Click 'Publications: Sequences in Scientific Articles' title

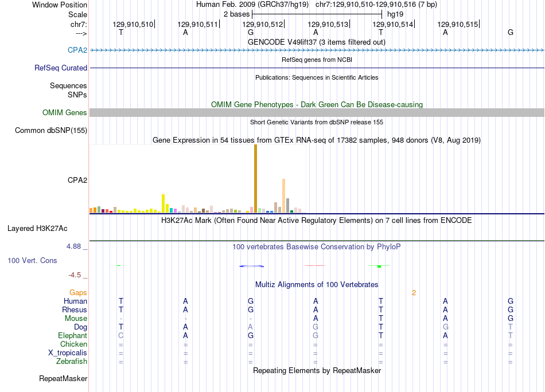tap(317, 77)
